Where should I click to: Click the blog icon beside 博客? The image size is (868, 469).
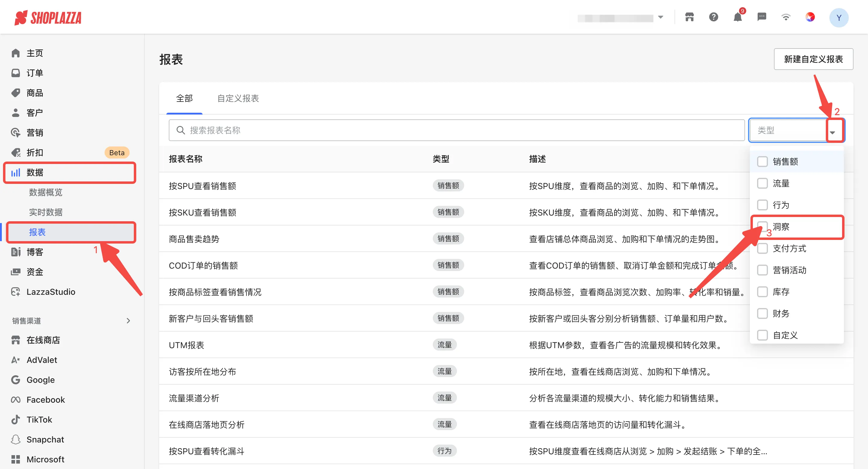[15, 252]
